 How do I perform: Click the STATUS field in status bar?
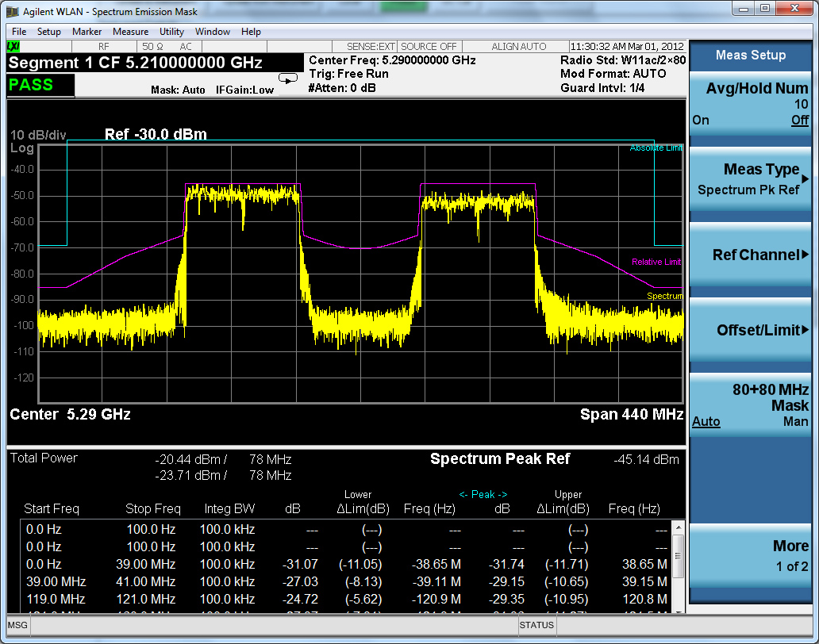[536, 626]
